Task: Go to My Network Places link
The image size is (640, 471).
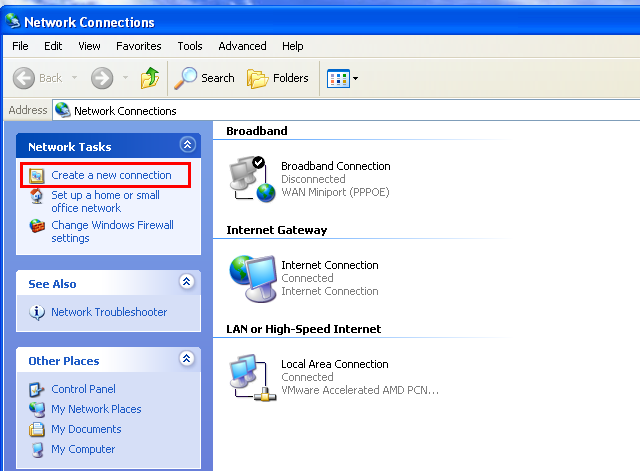Action: tap(96, 409)
